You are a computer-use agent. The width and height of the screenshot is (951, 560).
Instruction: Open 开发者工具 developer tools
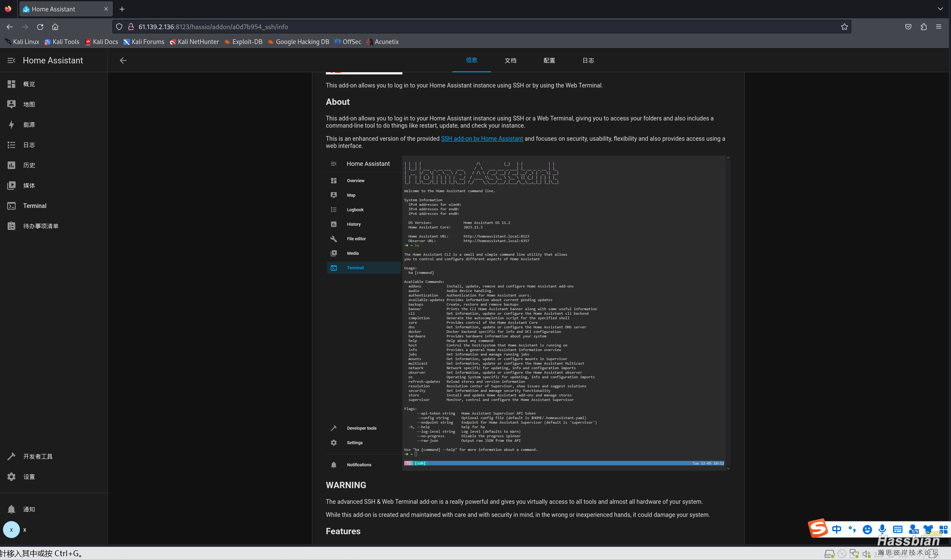coord(54,456)
